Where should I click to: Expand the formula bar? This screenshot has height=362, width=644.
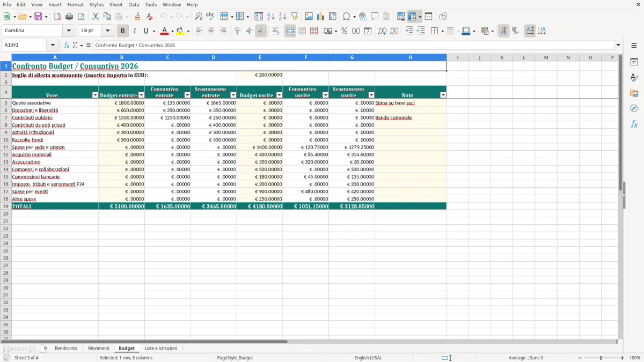coord(618,46)
